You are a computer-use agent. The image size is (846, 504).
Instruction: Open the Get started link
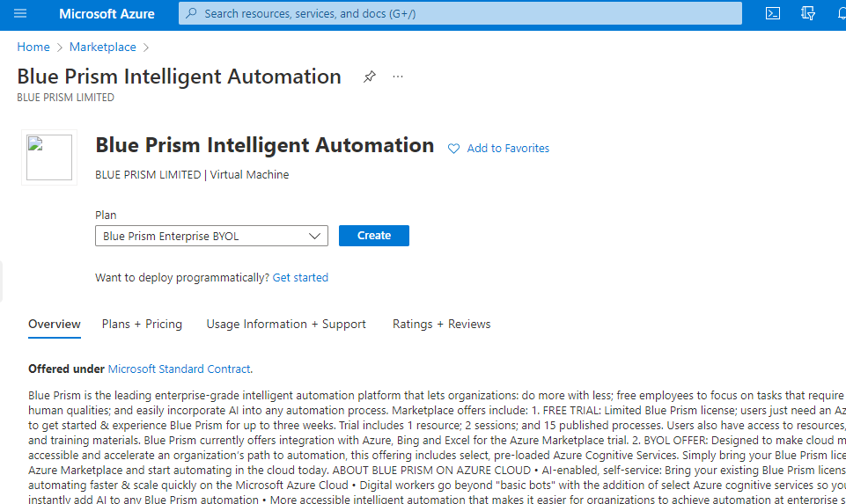click(x=300, y=278)
